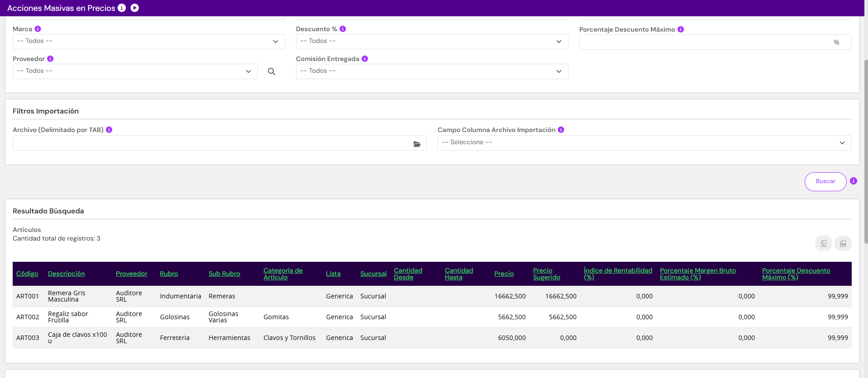Click the page vertical scrollbar
Image resolution: width=868 pixels, height=378 pixels.
pos(866,151)
